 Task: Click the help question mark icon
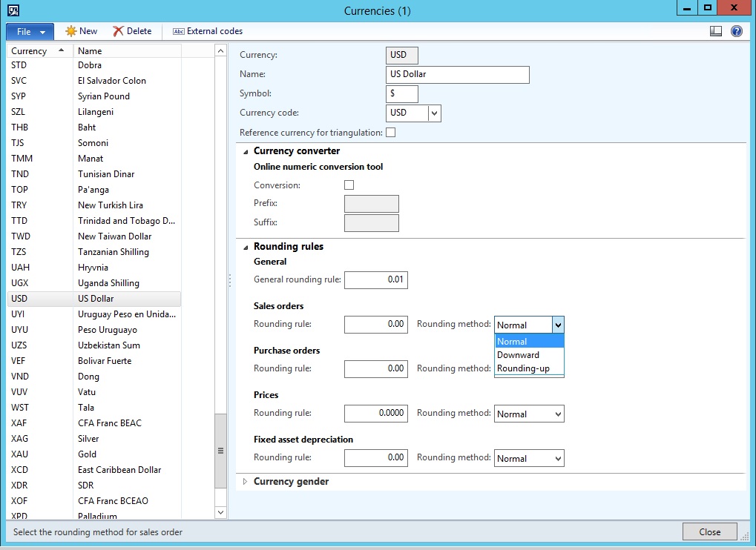(736, 31)
